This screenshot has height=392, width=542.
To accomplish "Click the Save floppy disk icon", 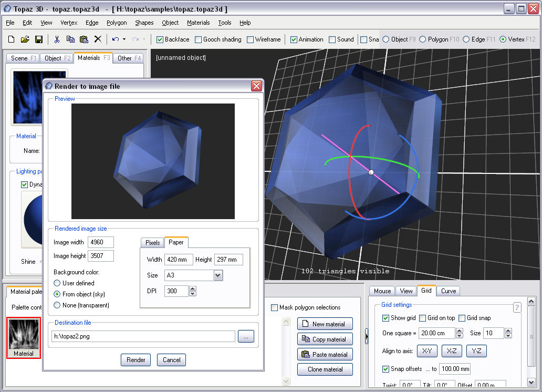I will [x=38, y=39].
